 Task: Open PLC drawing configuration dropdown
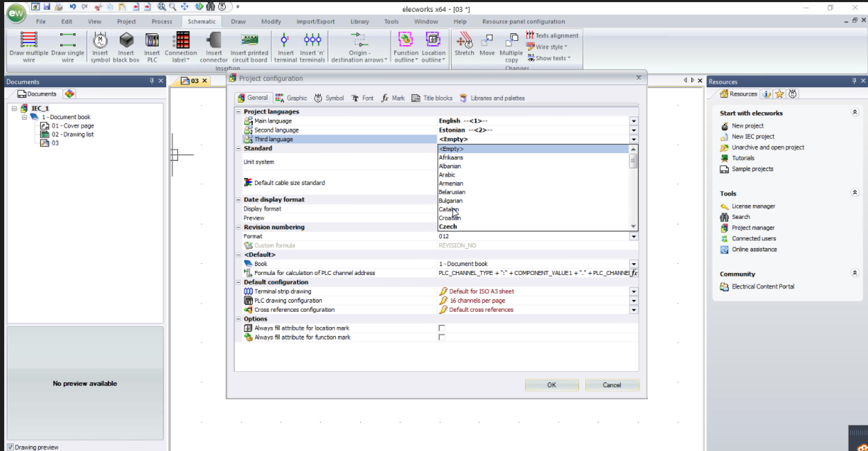(x=634, y=301)
